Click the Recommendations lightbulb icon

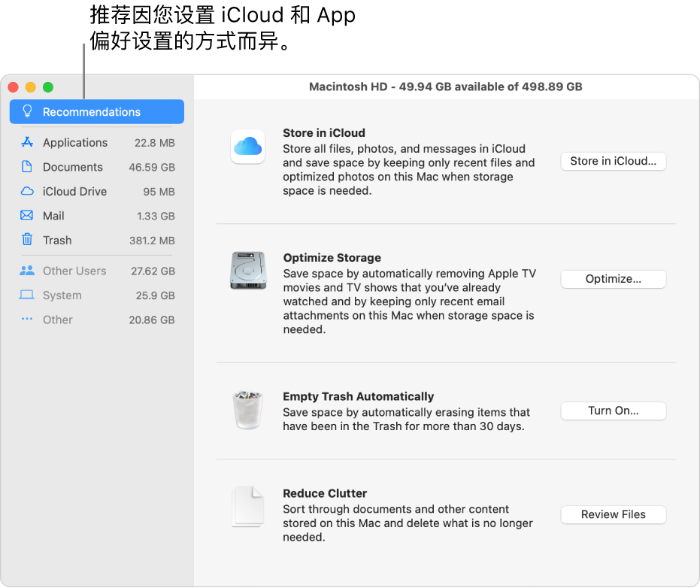[x=27, y=111]
